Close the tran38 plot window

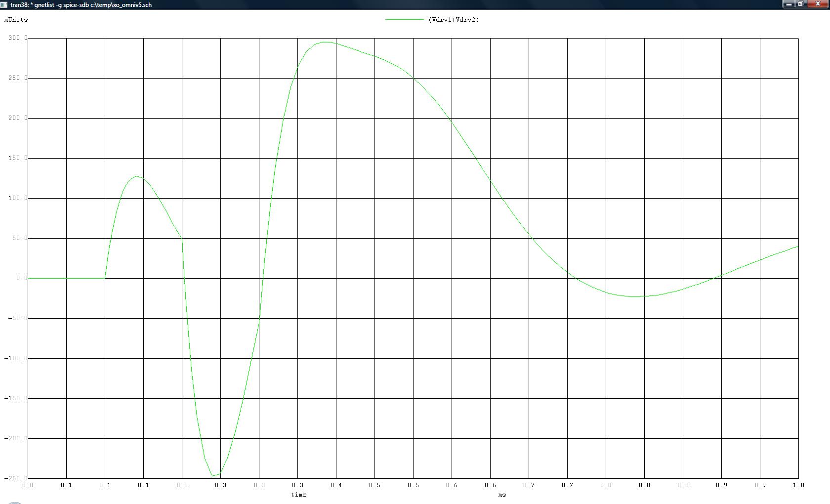pos(818,3)
